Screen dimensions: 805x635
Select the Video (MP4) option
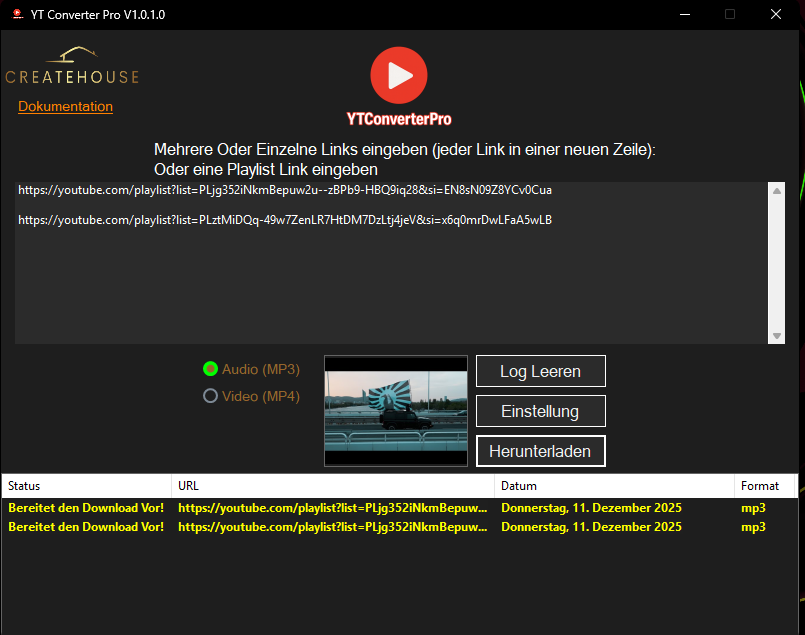click(x=210, y=396)
